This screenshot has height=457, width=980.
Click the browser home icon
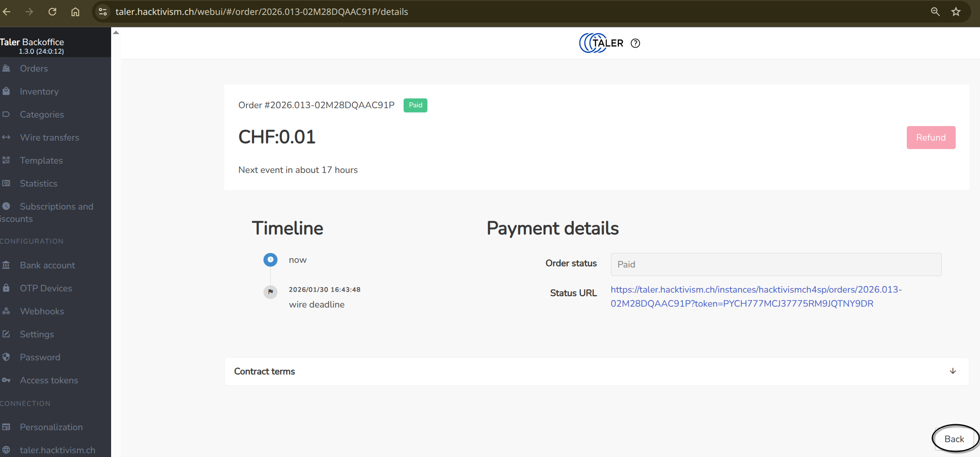pyautogui.click(x=75, y=11)
